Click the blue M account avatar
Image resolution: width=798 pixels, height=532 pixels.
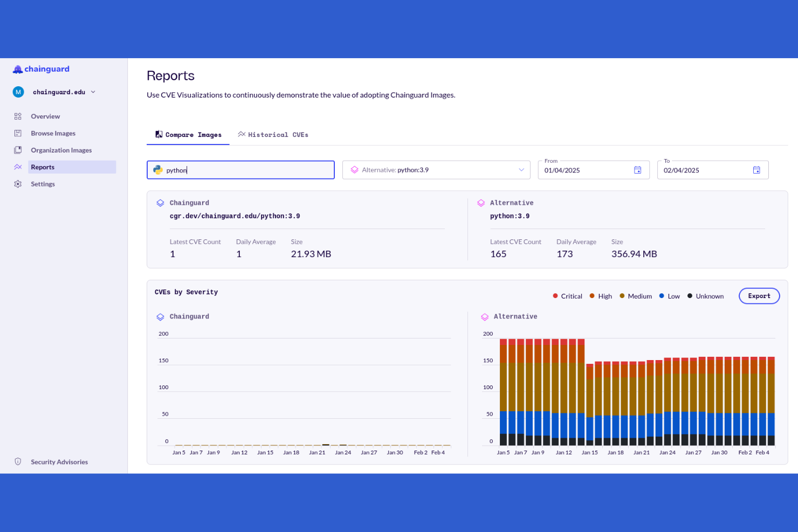click(x=18, y=92)
